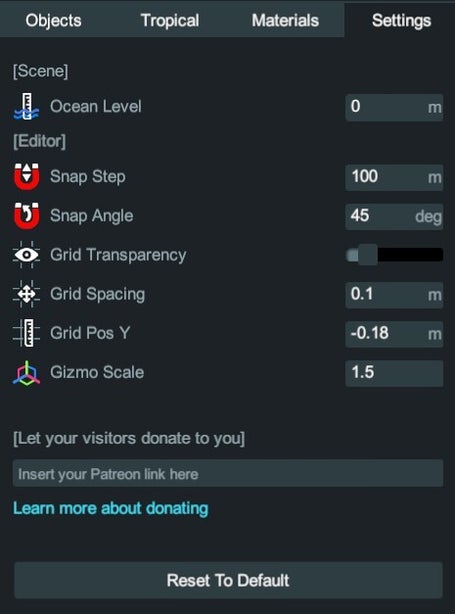The width and height of the screenshot is (455, 614).
Task: Click the Gizmo Scale axes icon
Action: [x=26, y=373]
